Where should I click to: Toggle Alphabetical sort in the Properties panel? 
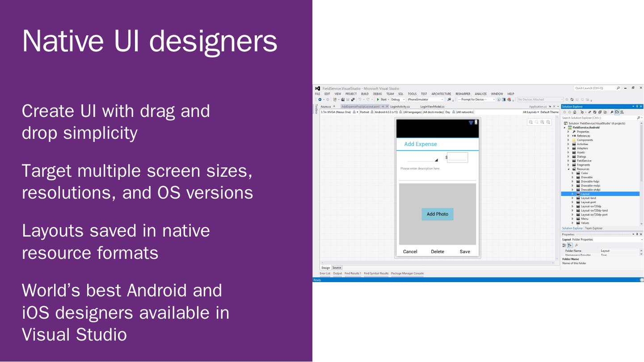(x=570, y=245)
